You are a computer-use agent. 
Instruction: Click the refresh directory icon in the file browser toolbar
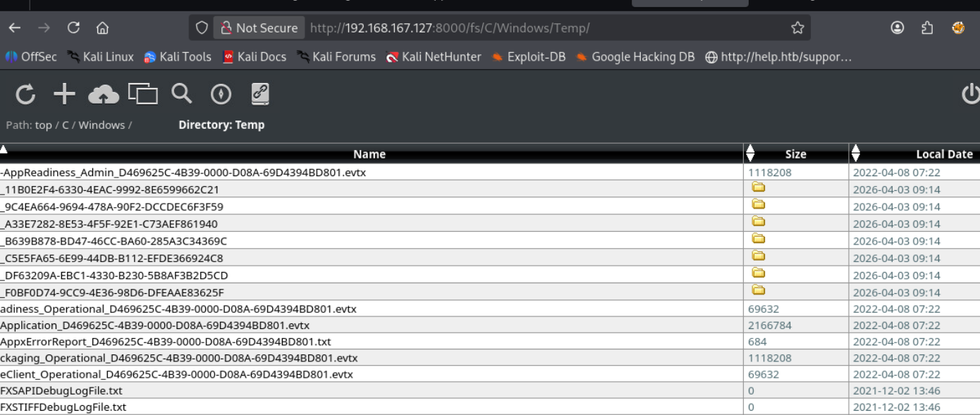25,94
